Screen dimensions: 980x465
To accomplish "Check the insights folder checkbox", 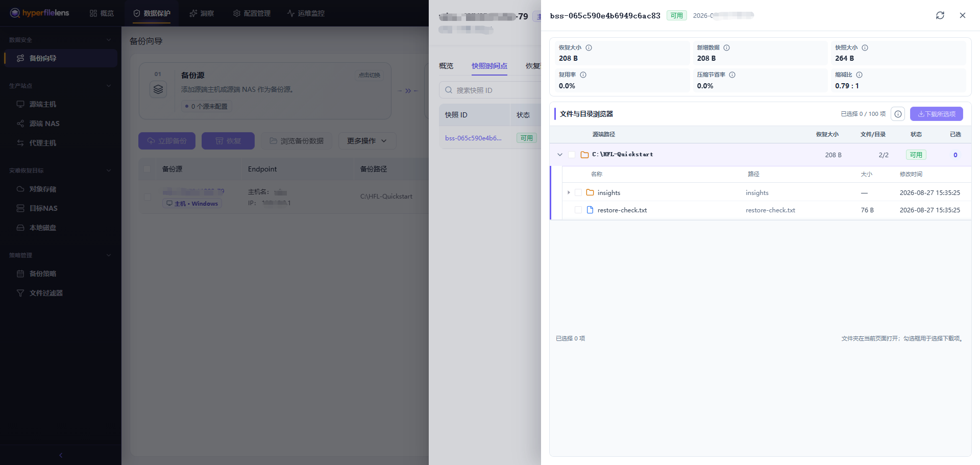I will pyautogui.click(x=578, y=192).
